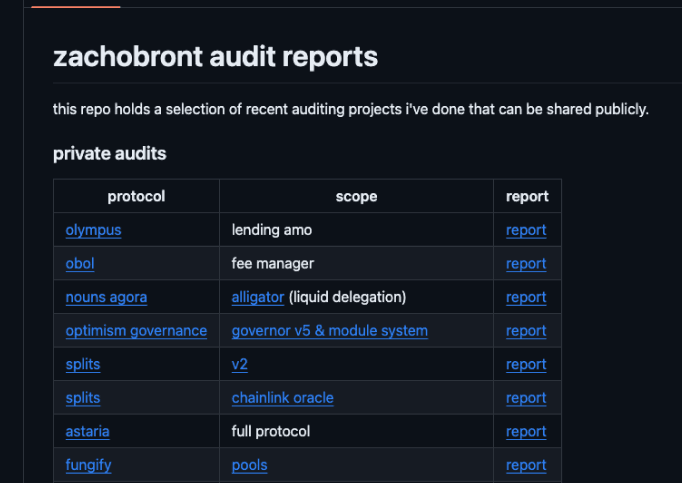Click the 'report' column header
Image resolution: width=682 pixels, height=483 pixels.
click(x=527, y=196)
